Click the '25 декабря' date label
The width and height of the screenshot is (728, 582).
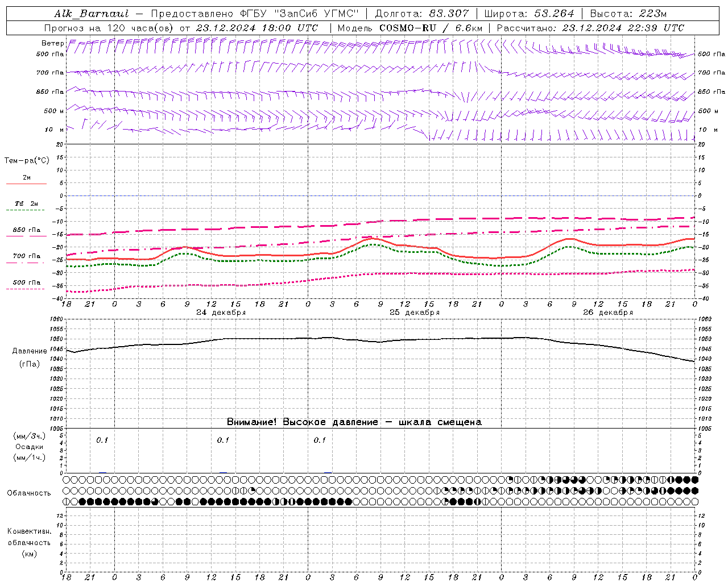(414, 313)
